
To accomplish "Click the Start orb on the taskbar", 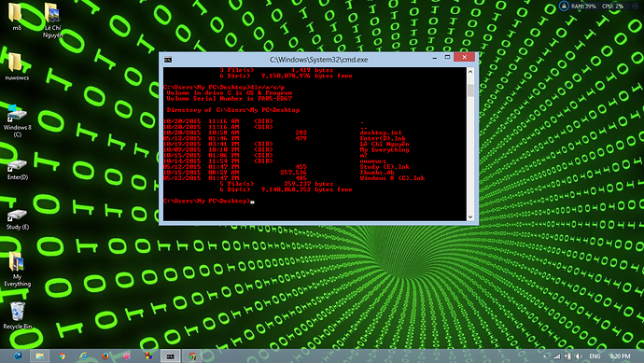I will click(x=18, y=356).
